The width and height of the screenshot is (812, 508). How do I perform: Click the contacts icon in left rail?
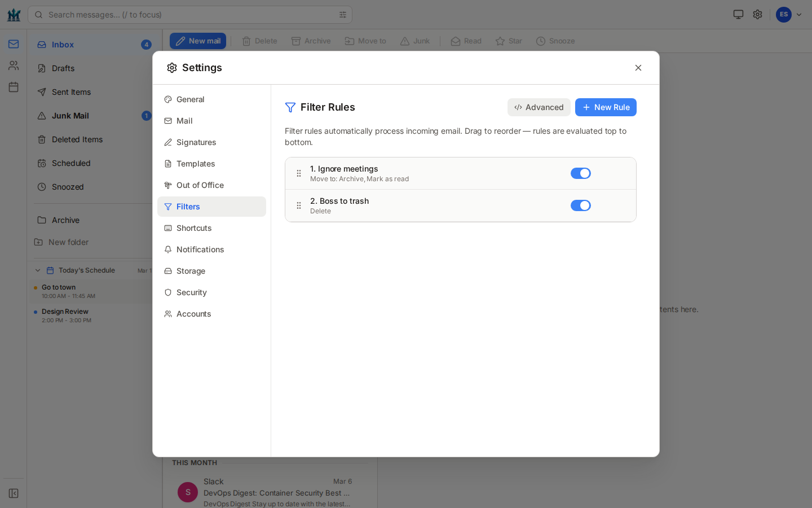(x=14, y=65)
